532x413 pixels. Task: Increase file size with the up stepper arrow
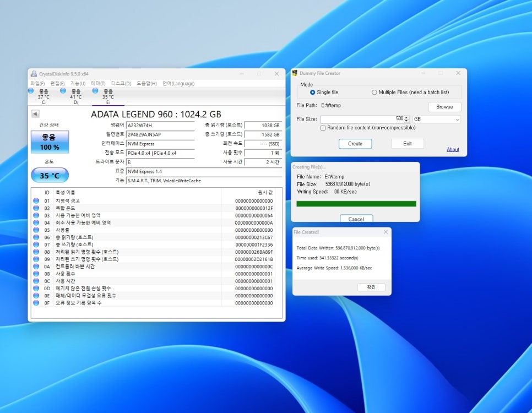(407, 117)
